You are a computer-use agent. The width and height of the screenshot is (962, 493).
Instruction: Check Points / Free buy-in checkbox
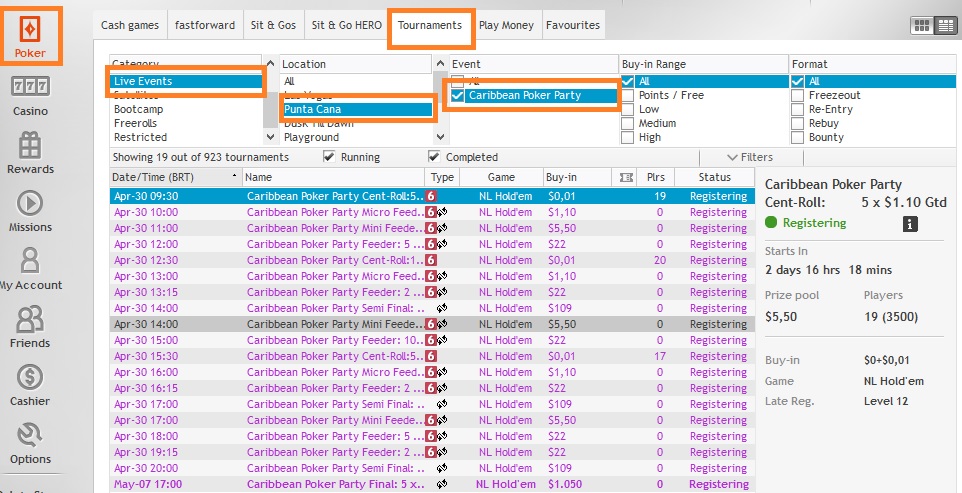[x=627, y=95]
